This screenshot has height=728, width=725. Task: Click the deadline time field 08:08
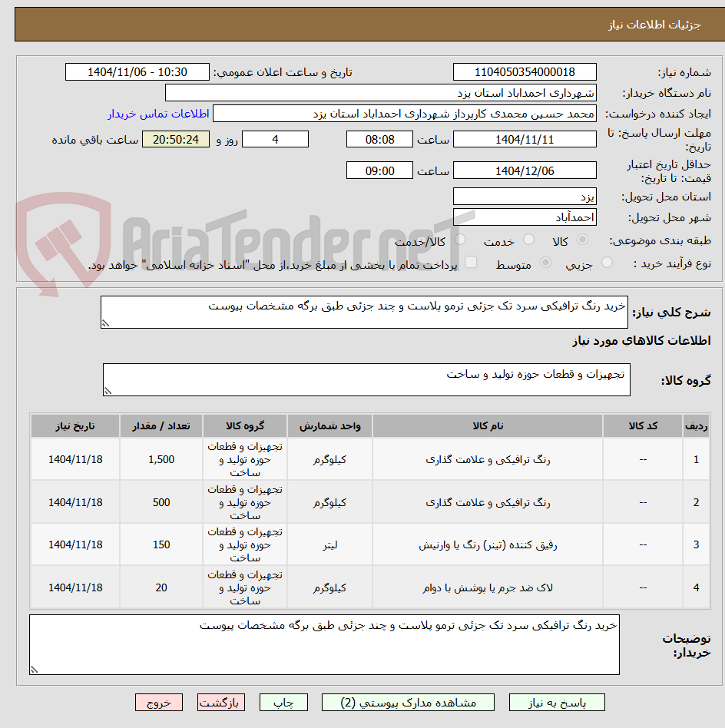[x=379, y=139]
